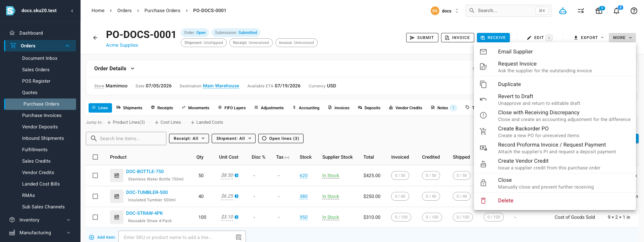The width and height of the screenshot is (644, 242).
Task: Click the info icon beside $6.25 unit cost
Action: coord(236,196)
